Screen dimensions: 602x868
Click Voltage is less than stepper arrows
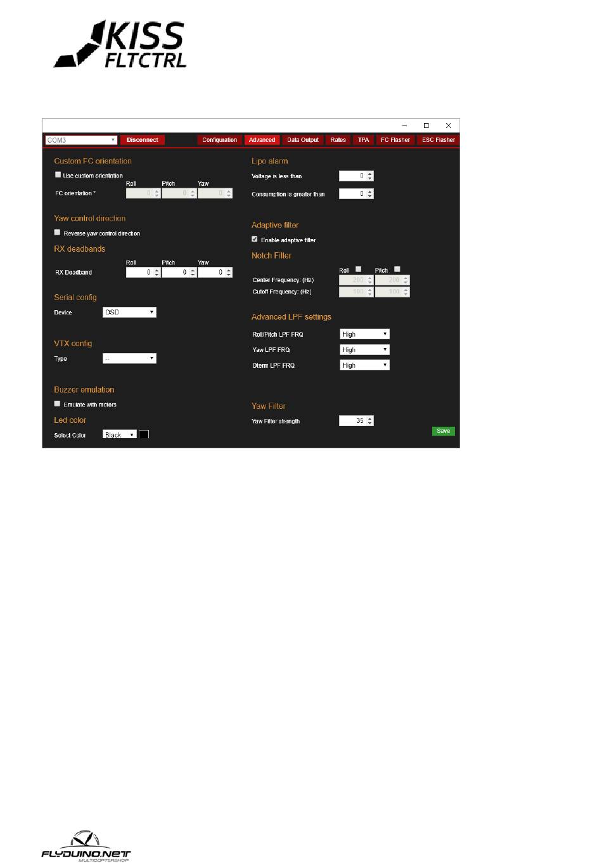pos(370,176)
